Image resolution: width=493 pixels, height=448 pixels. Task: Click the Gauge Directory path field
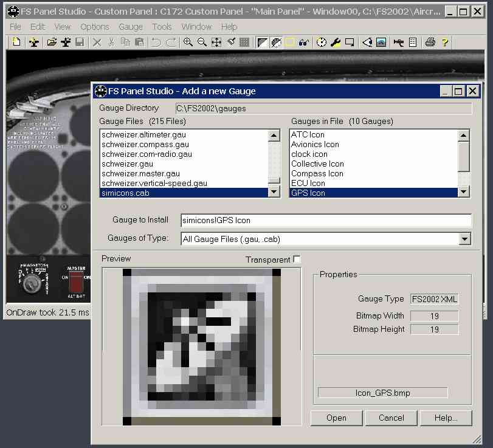click(323, 108)
